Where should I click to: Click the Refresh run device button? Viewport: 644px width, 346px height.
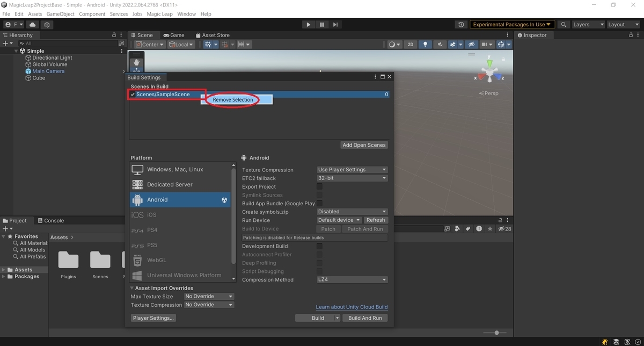376,220
